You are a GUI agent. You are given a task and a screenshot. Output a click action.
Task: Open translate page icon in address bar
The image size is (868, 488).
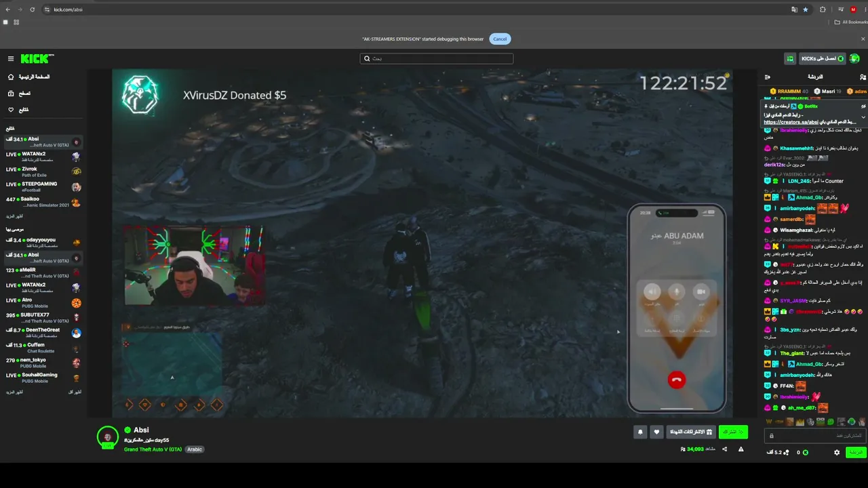[x=794, y=9]
